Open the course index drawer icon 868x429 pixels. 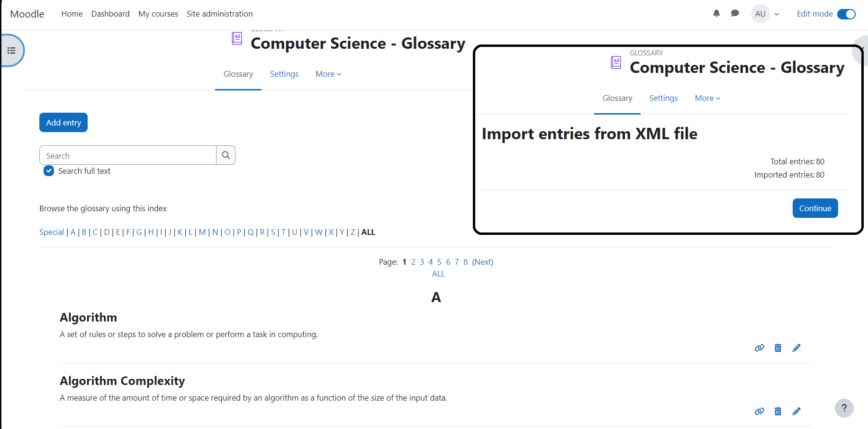click(x=12, y=50)
